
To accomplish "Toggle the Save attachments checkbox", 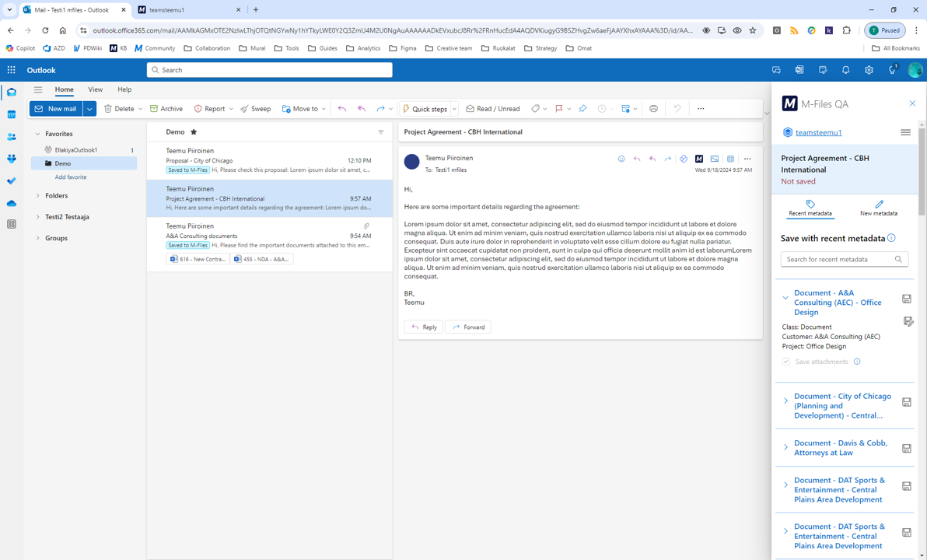I will (x=785, y=362).
